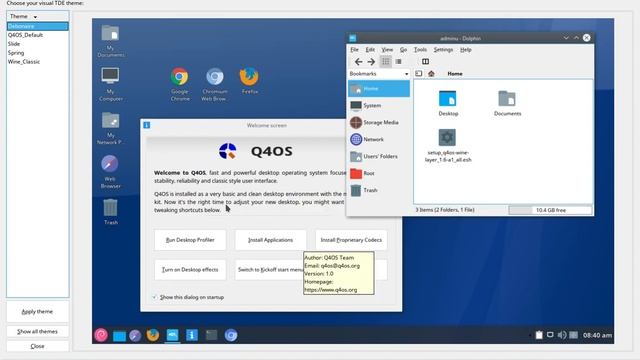Image resolution: width=640 pixels, height=360 pixels.
Task: Open the Documents folder in Dolphin
Action: pyautogui.click(x=507, y=103)
